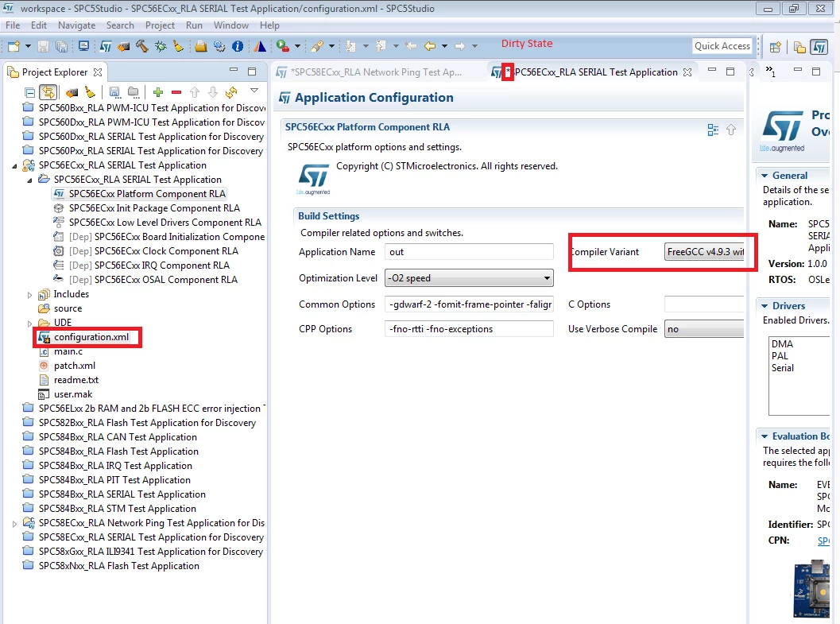This screenshot has width=840, height=624.
Task: Click the monitor icon in main toolbar
Action: [83, 46]
